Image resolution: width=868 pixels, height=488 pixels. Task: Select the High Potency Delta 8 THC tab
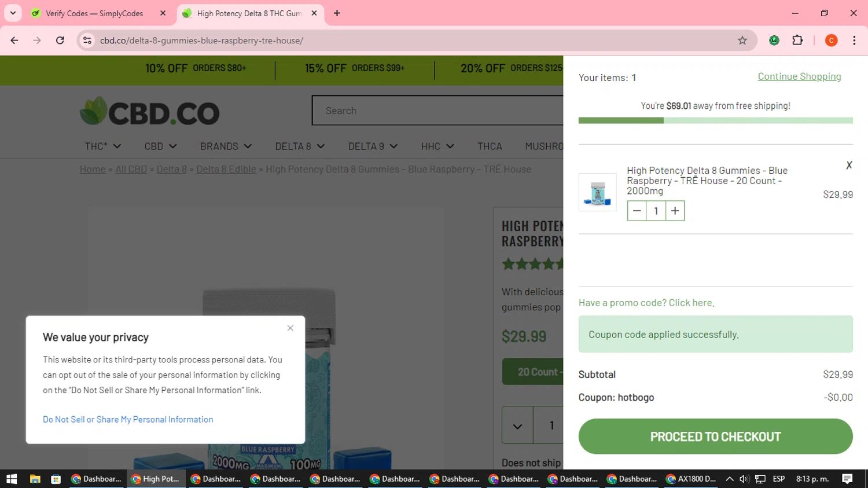point(249,13)
